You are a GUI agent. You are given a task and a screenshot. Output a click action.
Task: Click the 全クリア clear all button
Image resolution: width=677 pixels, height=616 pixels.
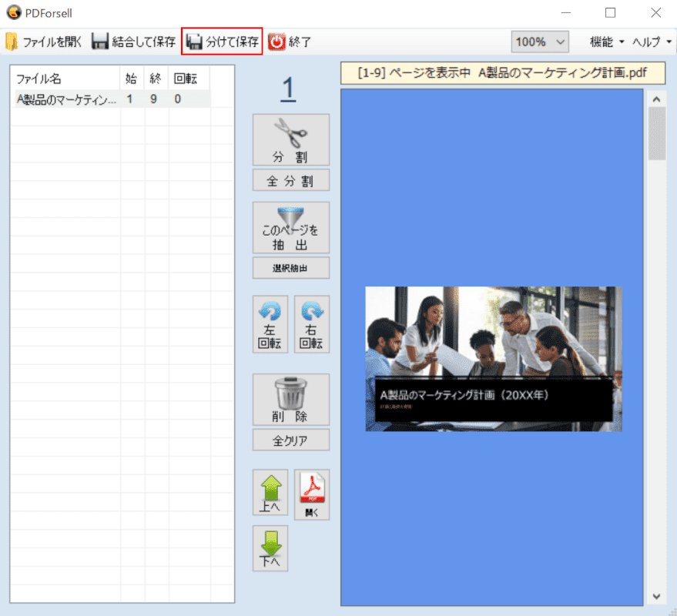point(291,440)
